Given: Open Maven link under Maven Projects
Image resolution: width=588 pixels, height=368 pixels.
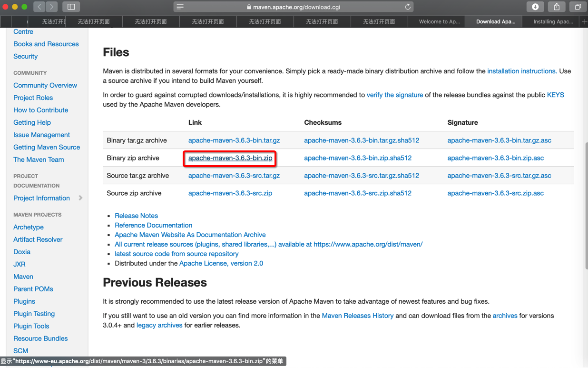Looking at the screenshot, I should 23,277.
